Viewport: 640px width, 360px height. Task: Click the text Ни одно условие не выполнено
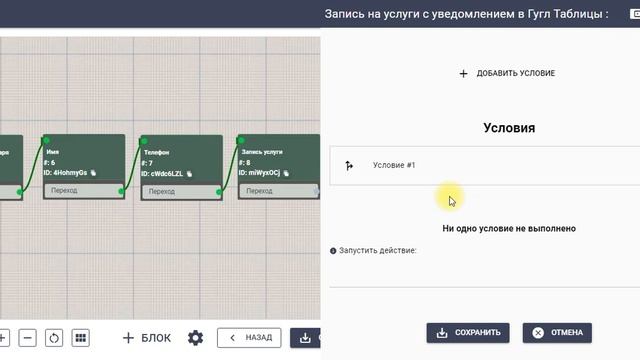tap(509, 229)
